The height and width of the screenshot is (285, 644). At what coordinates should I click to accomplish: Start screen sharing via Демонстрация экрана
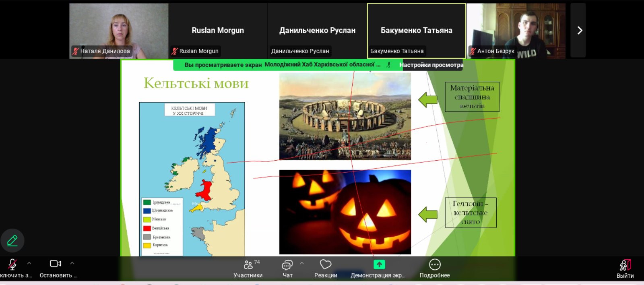[378, 269]
